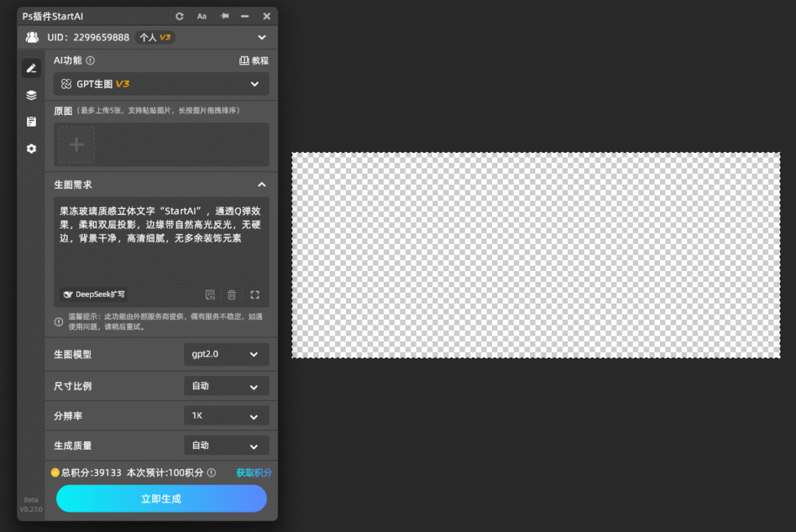Click the 个人 V3 membership badge
The width and height of the screenshot is (796, 532).
tap(155, 37)
